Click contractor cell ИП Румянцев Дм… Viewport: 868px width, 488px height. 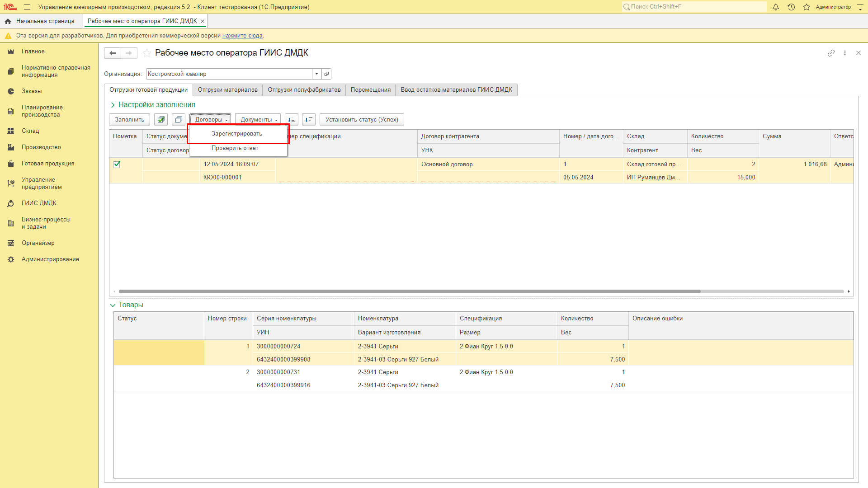(x=655, y=178)
